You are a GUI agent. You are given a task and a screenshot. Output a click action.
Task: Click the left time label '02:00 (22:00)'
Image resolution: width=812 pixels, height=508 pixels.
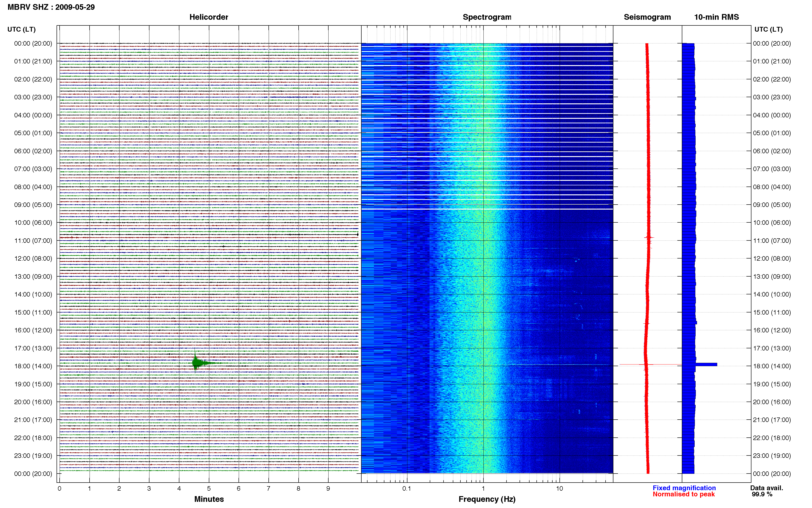tap(33, 79)
